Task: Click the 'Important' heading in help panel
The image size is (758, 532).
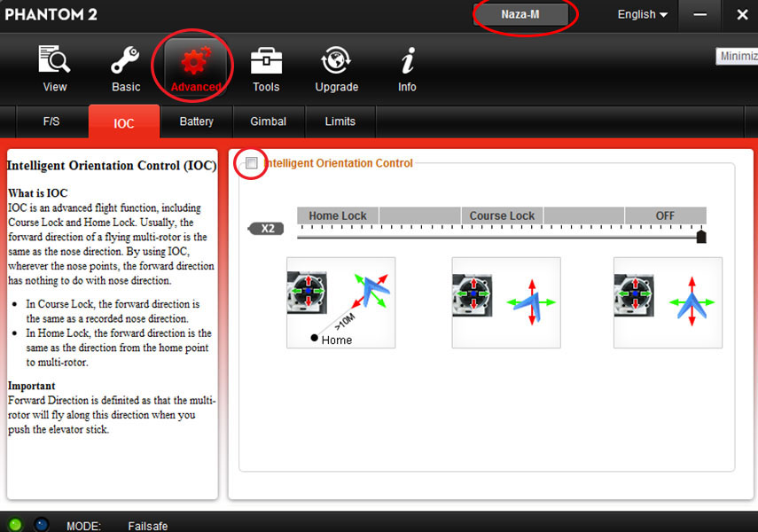Action: pos(31,386)
